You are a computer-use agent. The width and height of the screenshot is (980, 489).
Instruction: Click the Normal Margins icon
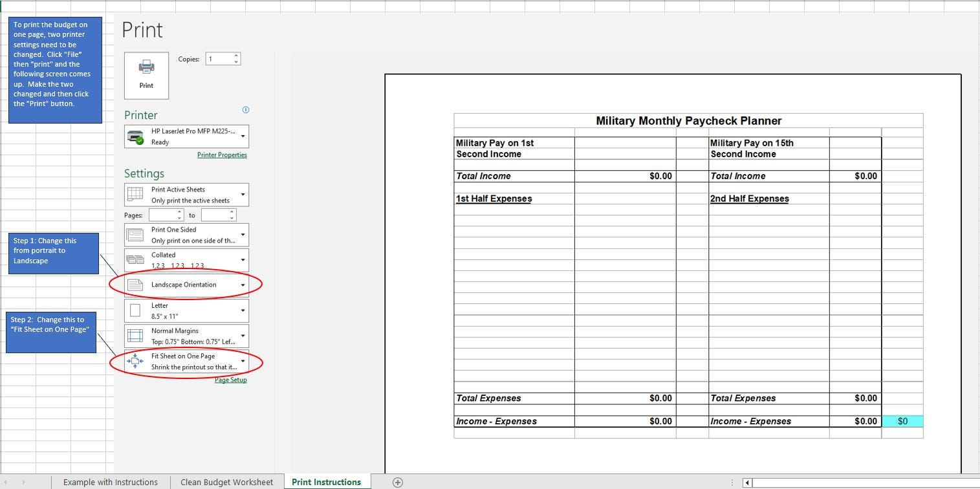click(x=135, y=336)
